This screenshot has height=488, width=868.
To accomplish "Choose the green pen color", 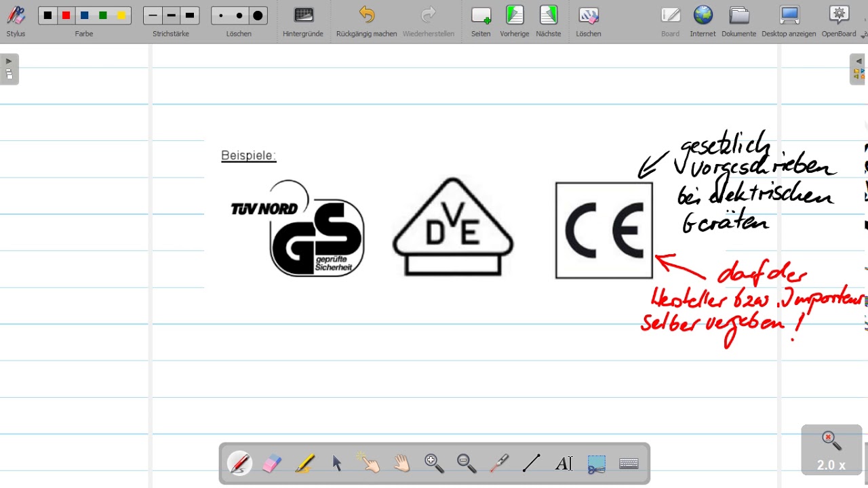I will (x=103, y=16).
